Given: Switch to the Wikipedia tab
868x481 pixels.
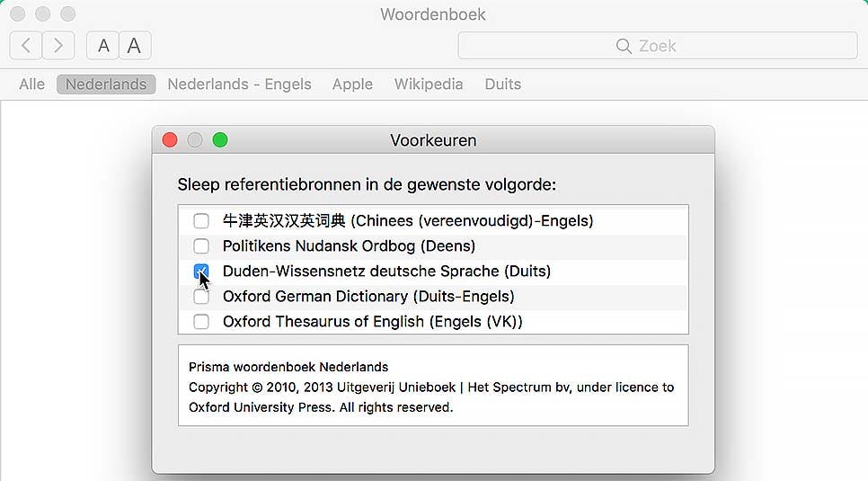Looking at the screenshot, I should 429,85.
